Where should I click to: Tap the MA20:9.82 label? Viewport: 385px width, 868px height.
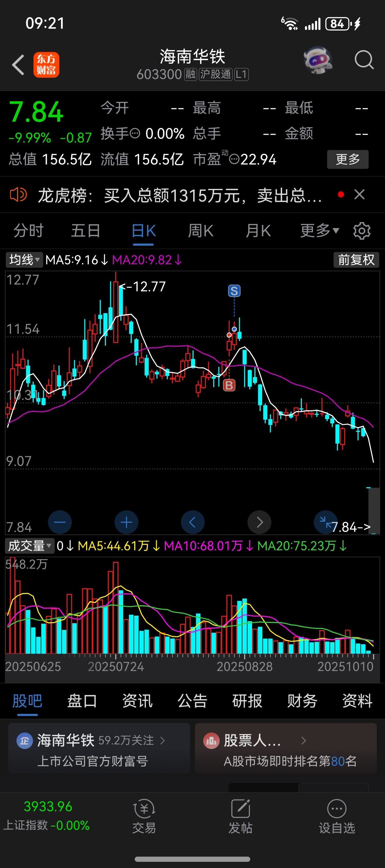[147, 260]
